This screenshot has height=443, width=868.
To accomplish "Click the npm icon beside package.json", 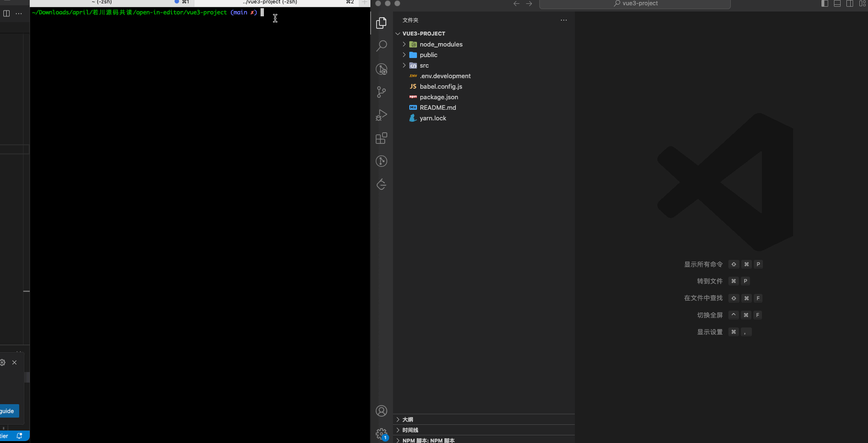I will pos(413,97).
